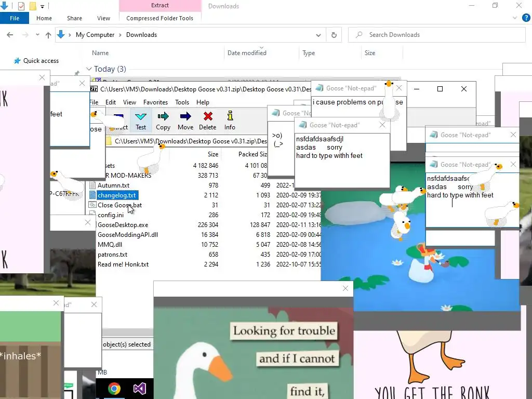Click the My Computer breadcrumb
532x399 pixels.
tap(95, 35)
